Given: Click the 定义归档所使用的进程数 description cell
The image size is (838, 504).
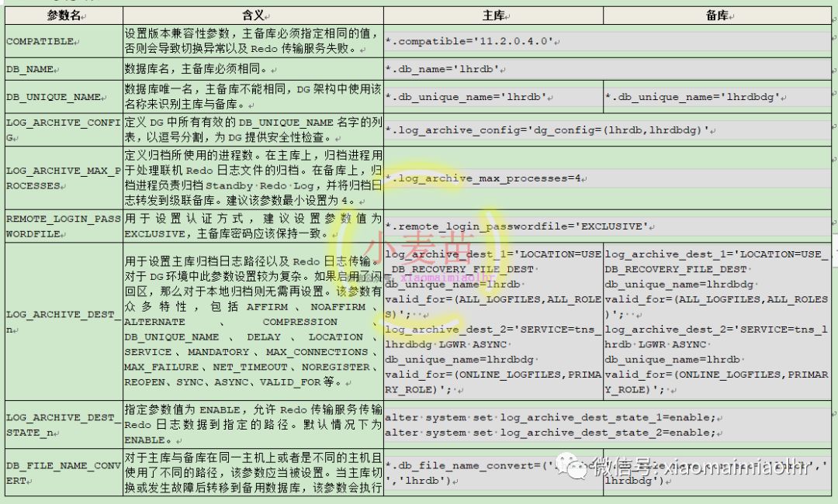Looking at the screenshot, I should tap(253, 178).
